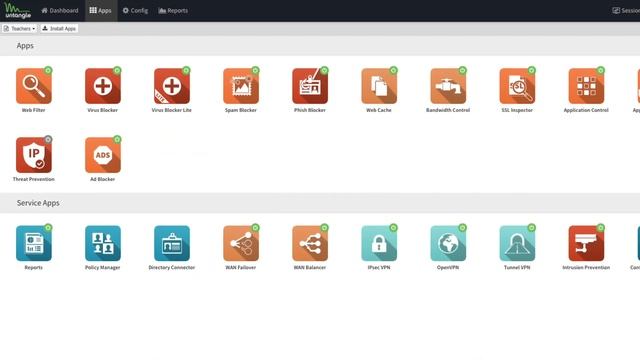The image size is (640, 360).
Task: Open the Reports tab in navbar
Action: pos(173,11)
